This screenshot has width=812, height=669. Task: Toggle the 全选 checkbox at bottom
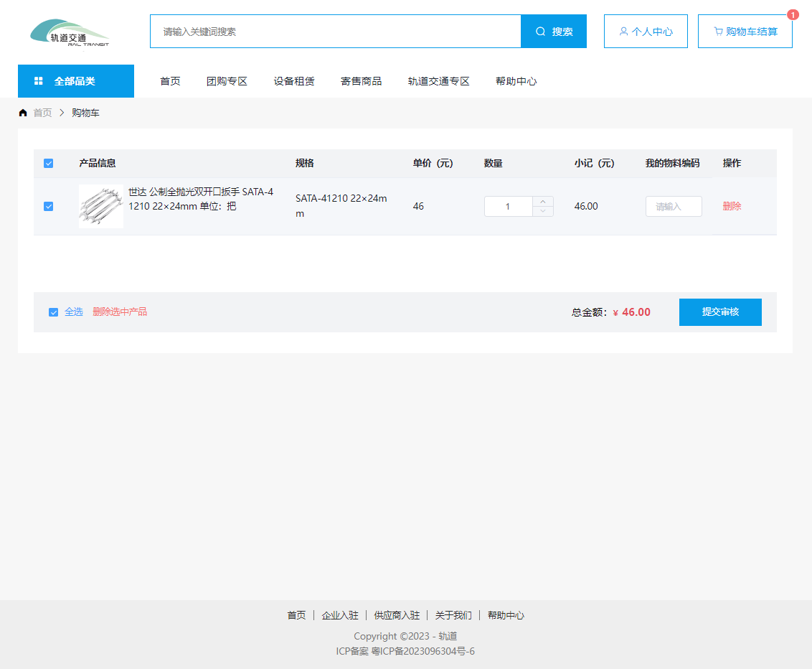(53, 312)
